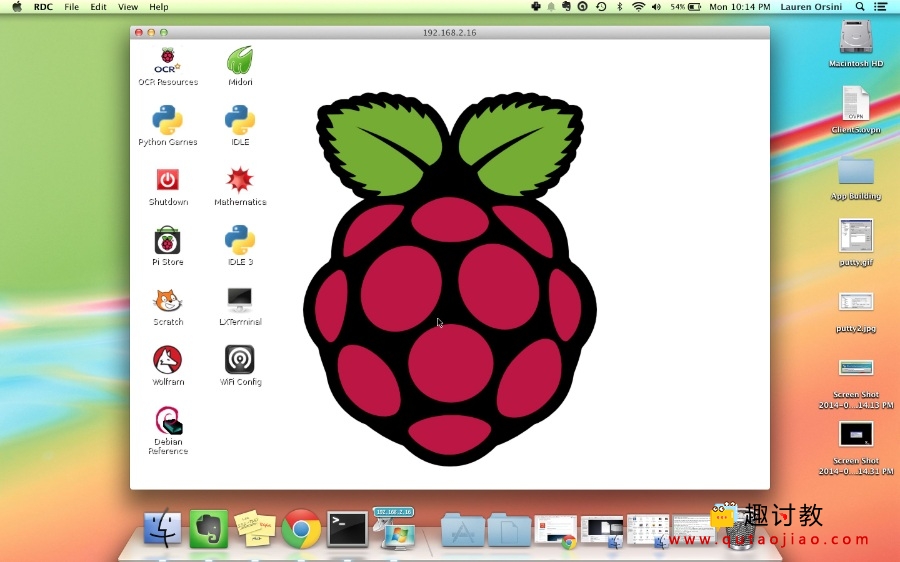Open the Edit menu

click(x=98, y=7)
